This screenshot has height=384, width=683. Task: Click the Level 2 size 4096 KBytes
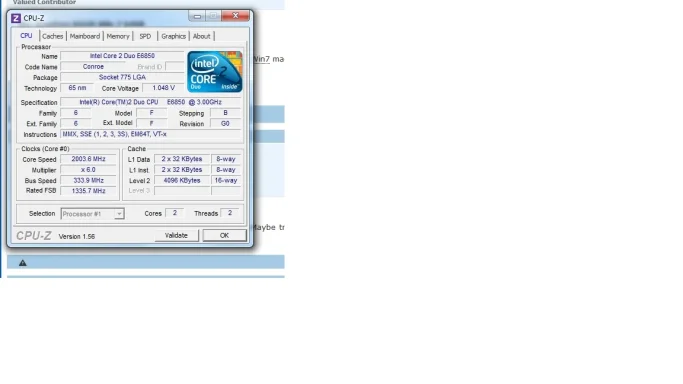182,180
